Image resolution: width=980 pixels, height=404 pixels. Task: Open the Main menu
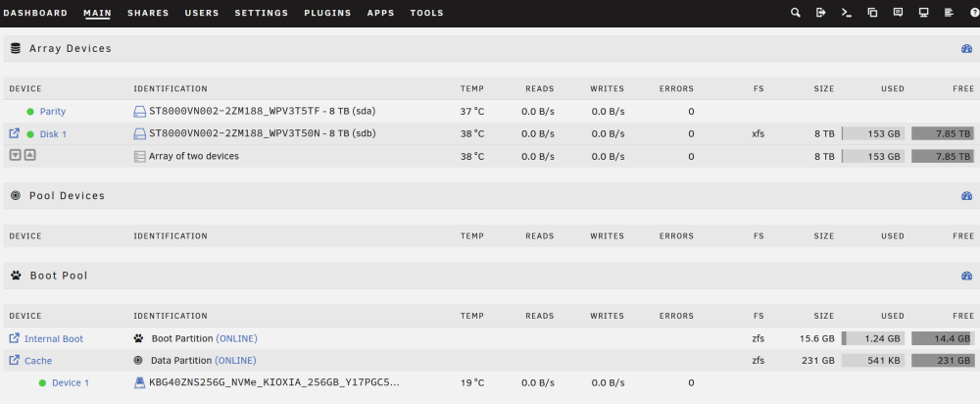pyautogui.click(x=97, y=13)
